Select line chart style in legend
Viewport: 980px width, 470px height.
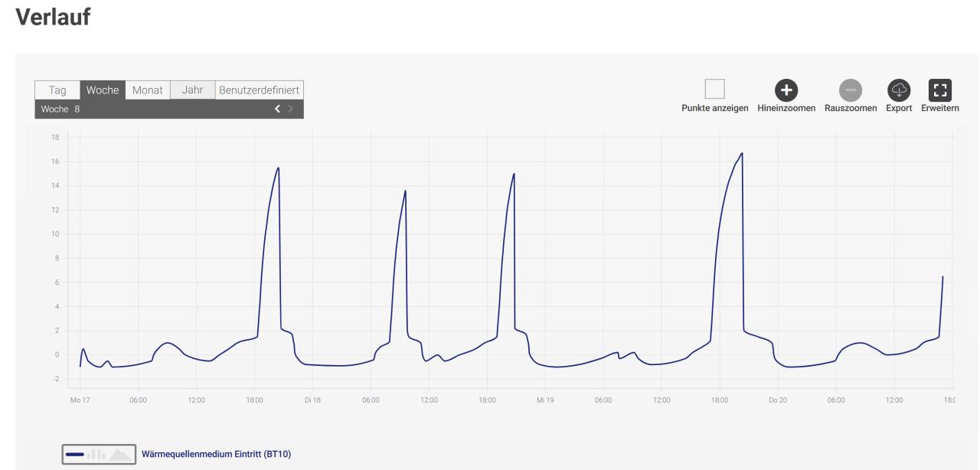click(x=75, y=455)
